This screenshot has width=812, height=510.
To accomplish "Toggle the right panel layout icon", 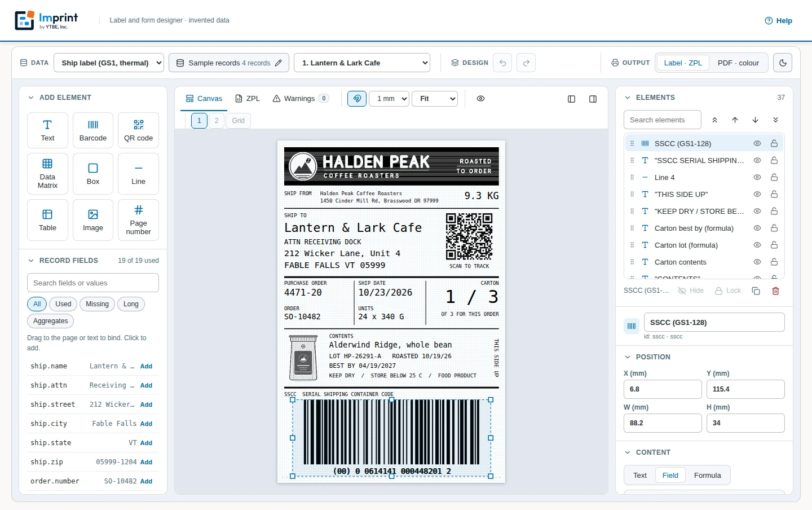I will (x=593, y=99).
